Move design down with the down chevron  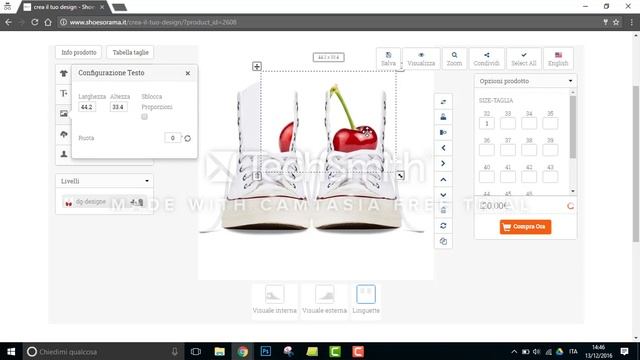443,195
